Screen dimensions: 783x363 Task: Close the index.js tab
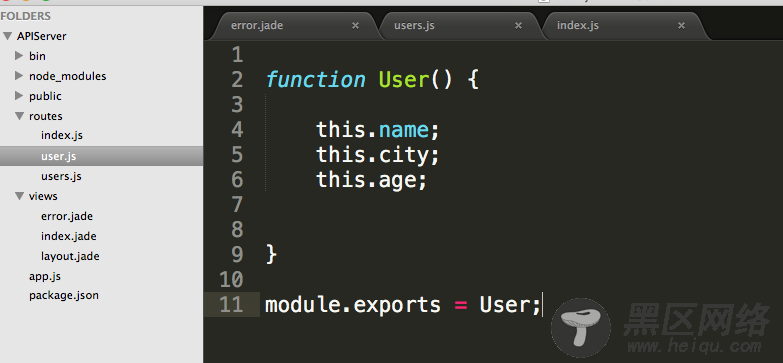tap(681, 25)
